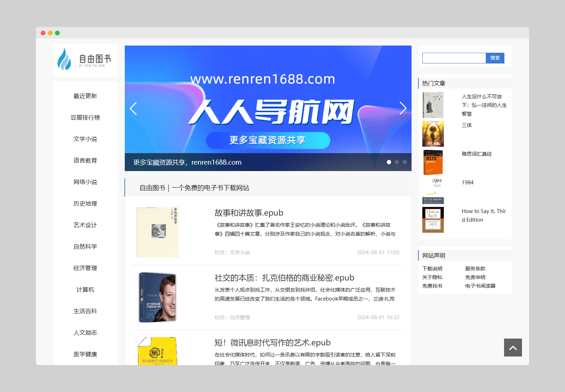The width and height of the screenshot is (565, 392).
Task: Advance to next banner slide arrow
Action: [403, 108]
